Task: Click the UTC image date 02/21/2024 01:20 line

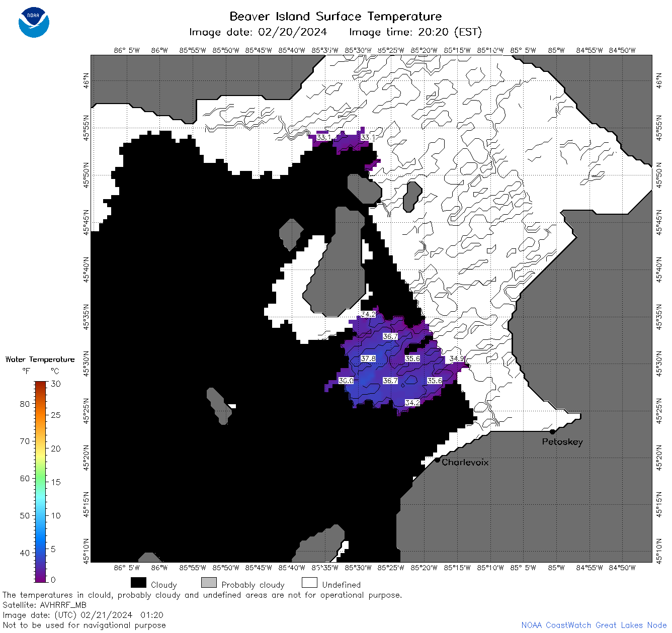Action: [83, 615]
